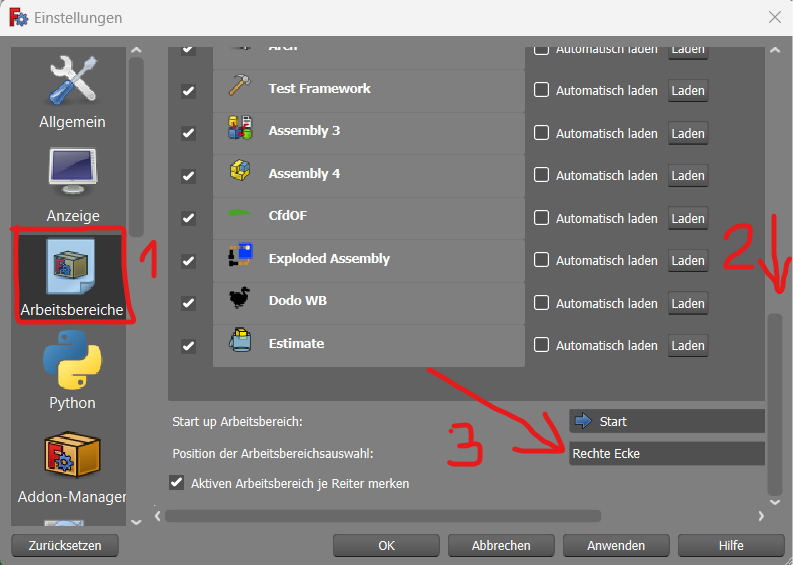The image size is (793, 565).
Task: Select the Test Framework name text
Action: (x=320, y=89)
